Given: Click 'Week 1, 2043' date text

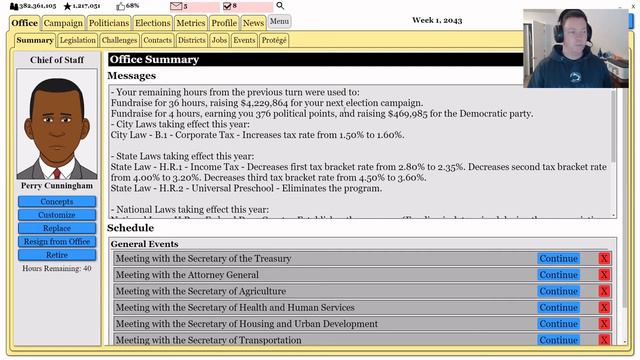Looking at the screenshot, I should (x=437, y=20).
